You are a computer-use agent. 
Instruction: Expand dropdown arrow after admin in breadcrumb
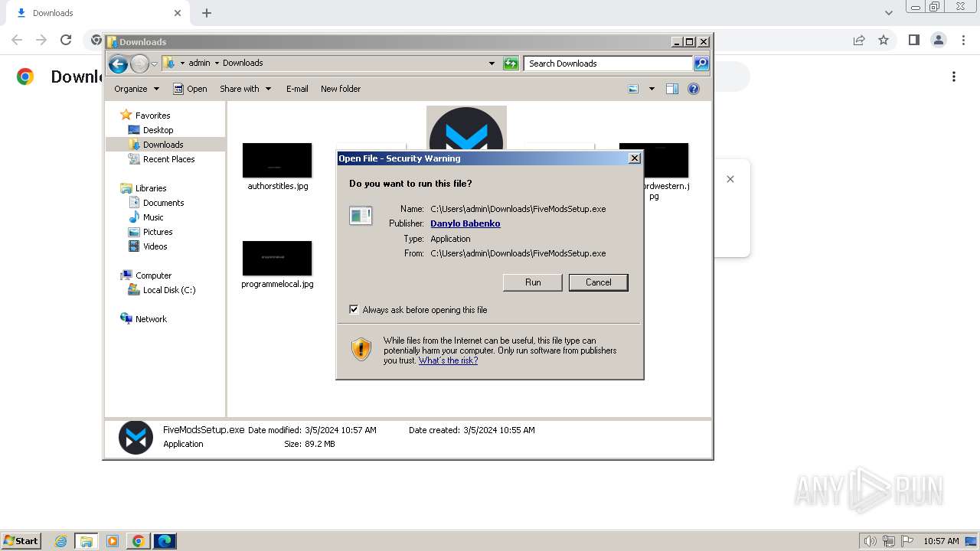217,64
